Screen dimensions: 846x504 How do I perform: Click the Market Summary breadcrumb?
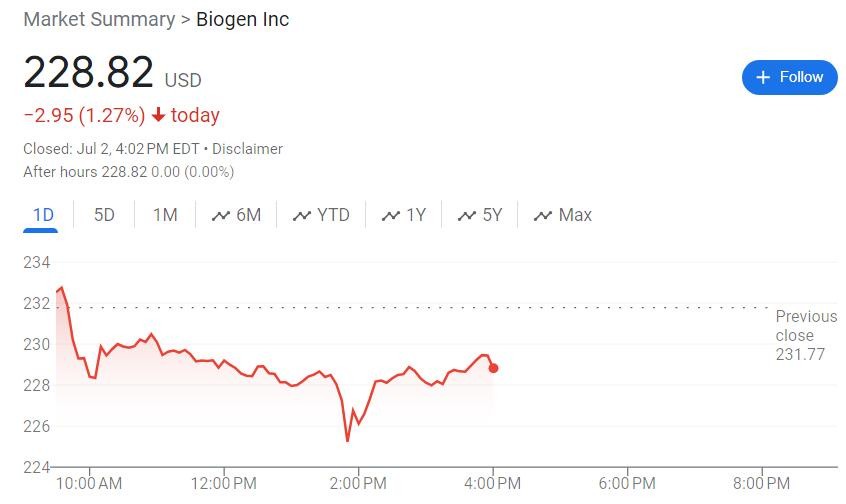pyautogui.click(x=99, y=19)
